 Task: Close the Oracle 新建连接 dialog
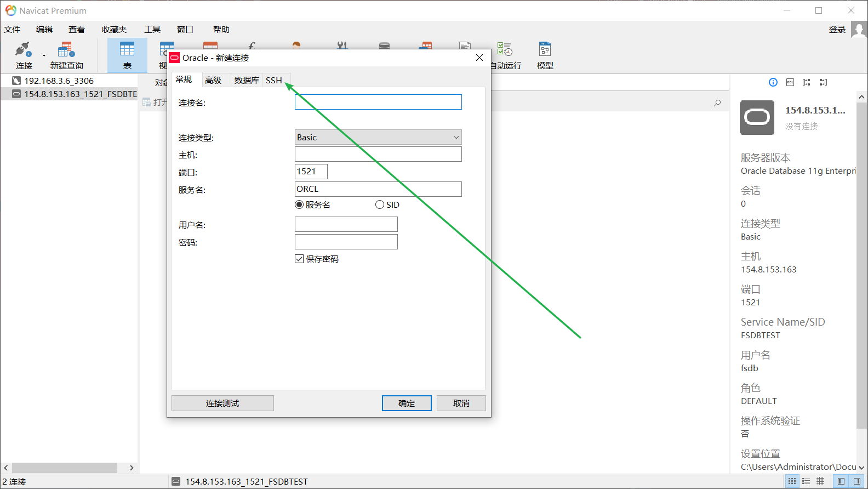(x=479, y=58)
